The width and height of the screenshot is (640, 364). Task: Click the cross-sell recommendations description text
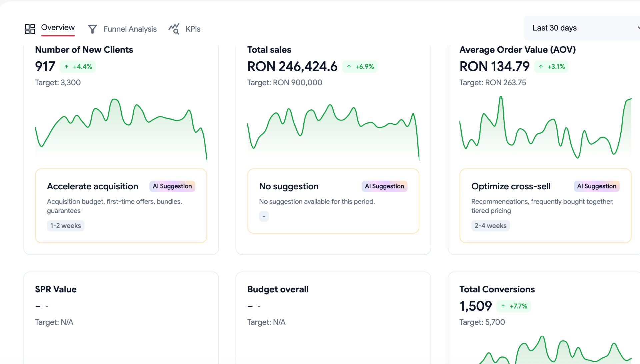click(542, 206)
